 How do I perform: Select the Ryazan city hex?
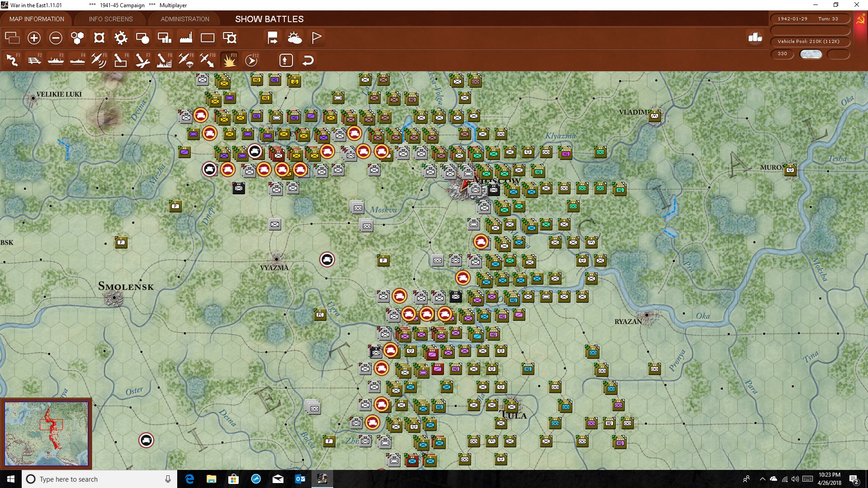(x=647, y=315)
